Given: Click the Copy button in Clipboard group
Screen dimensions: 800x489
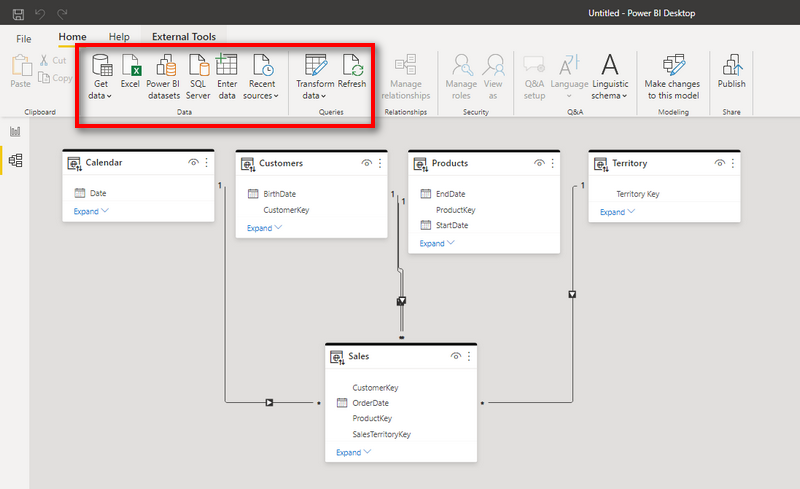Looking at the screenshot, I should [x=56, y=78].
